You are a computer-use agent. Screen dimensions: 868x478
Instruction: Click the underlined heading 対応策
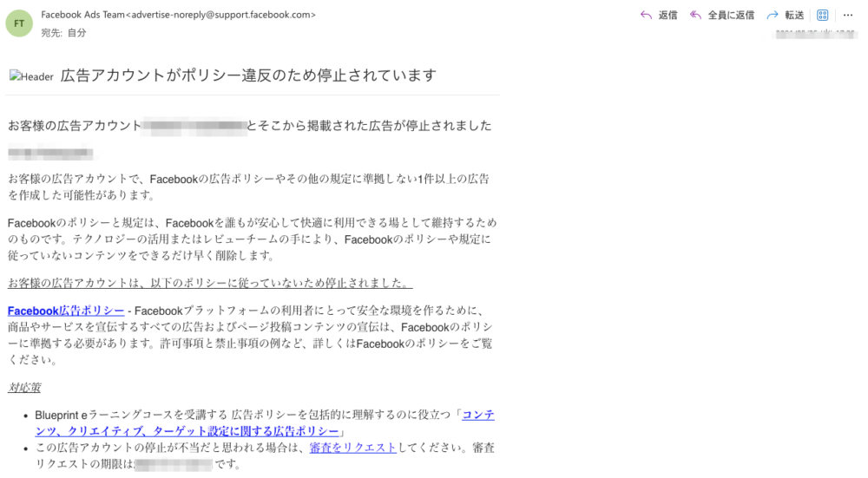click(24, 387)
